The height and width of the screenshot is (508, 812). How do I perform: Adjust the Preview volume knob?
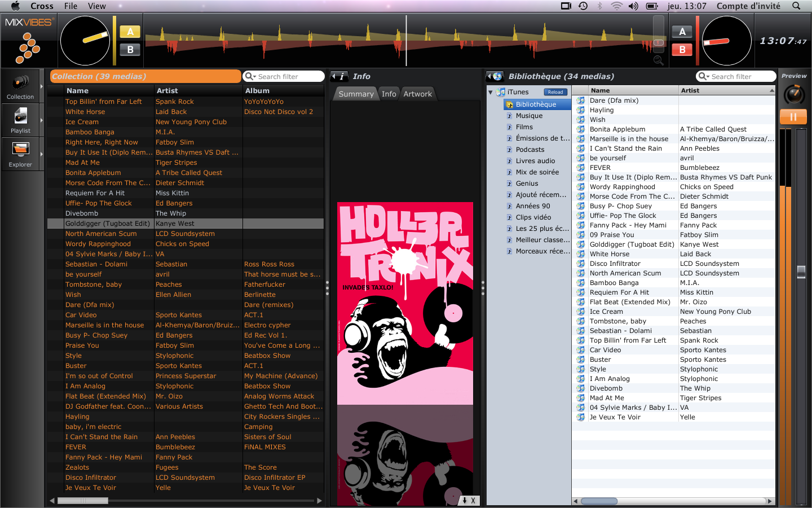pos(794,94)
